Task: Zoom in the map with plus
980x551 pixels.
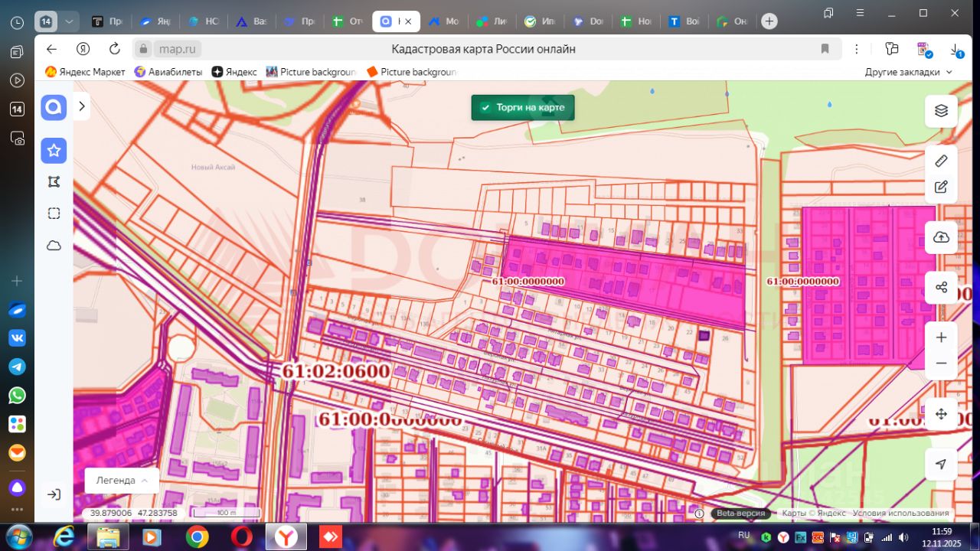Action: [x=941, y=337]
